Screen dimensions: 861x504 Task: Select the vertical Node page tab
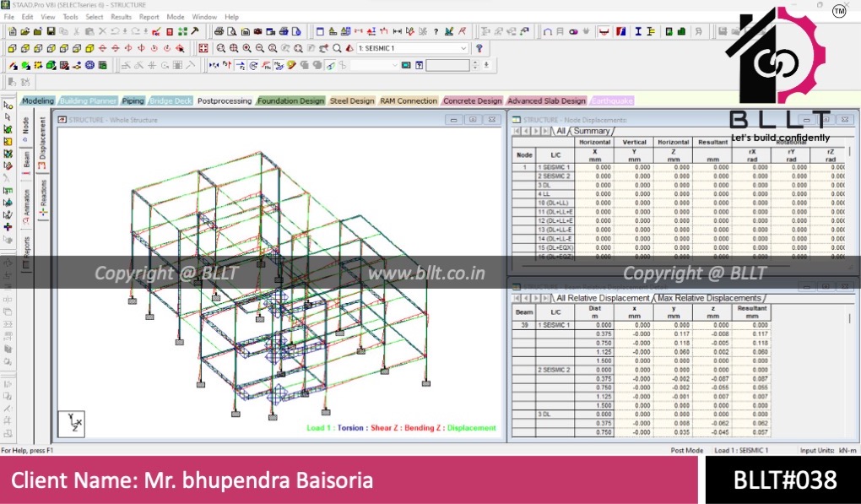point(26,129)
